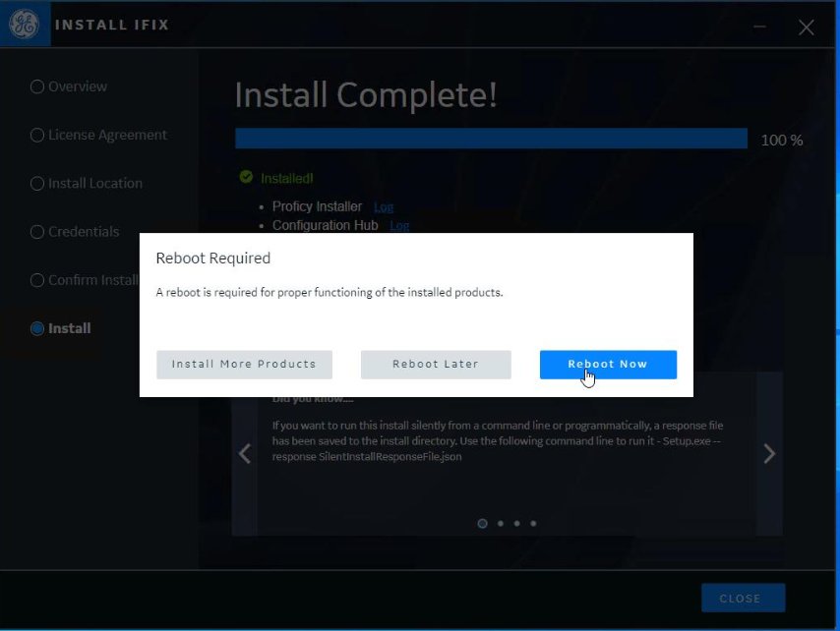The width and height of the screenshot is (840, 631).
Task: Show previous tip with left chevron
Action: pyautogui.click(x=245, y=454)
